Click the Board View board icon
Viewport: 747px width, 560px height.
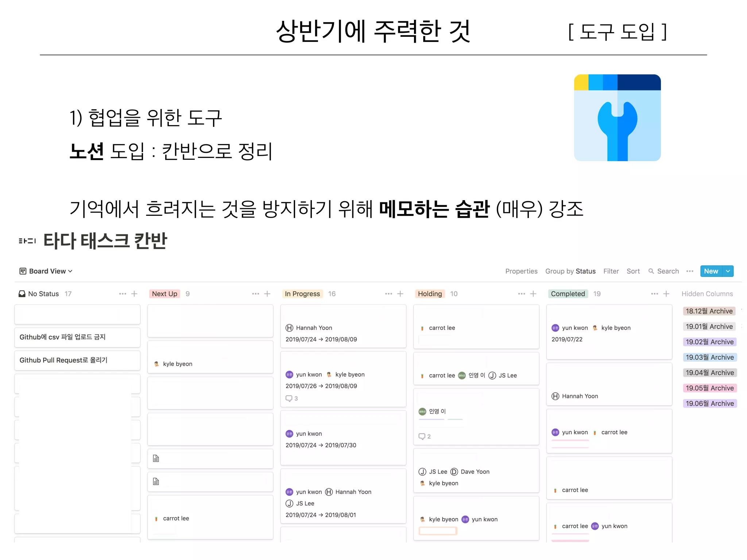pyautogui.click(x=23, y=271)
